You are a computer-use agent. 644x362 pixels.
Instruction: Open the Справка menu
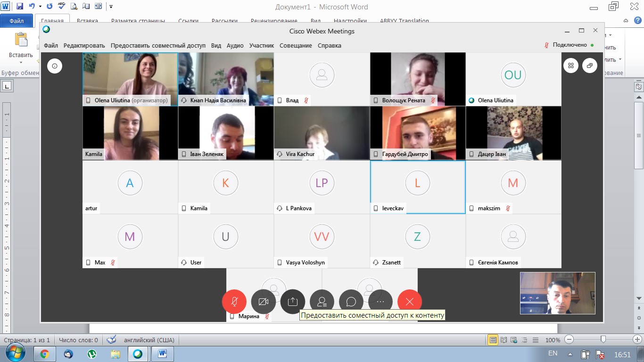(x=330, y=45)
